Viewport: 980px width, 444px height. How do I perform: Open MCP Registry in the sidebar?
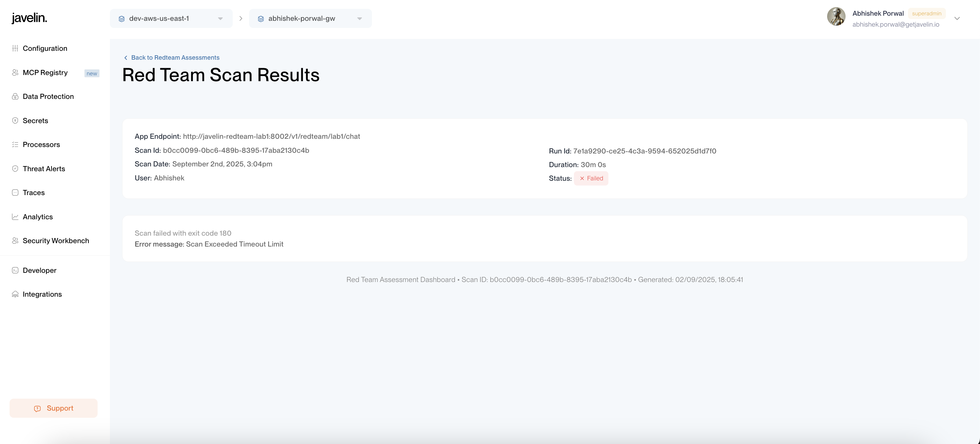tap(45, 72)
